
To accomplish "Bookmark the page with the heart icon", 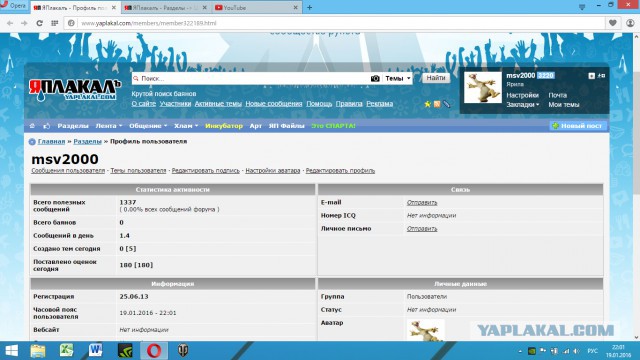I will click(613, 23).
